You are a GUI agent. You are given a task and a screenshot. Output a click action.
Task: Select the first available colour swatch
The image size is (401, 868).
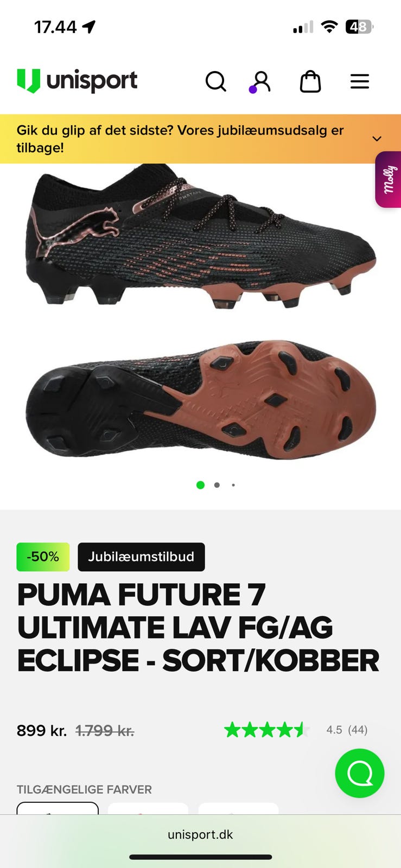coord(58,808)
